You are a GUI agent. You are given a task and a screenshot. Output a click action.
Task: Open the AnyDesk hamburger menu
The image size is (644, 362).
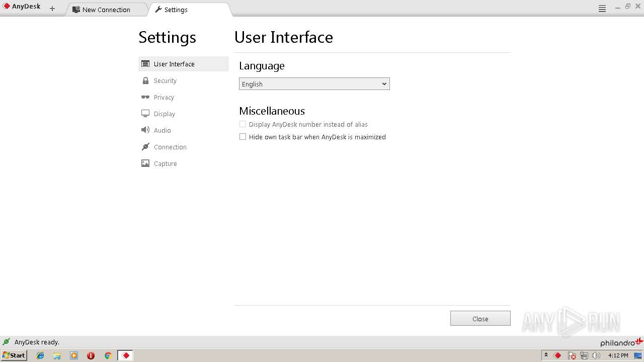602,9
